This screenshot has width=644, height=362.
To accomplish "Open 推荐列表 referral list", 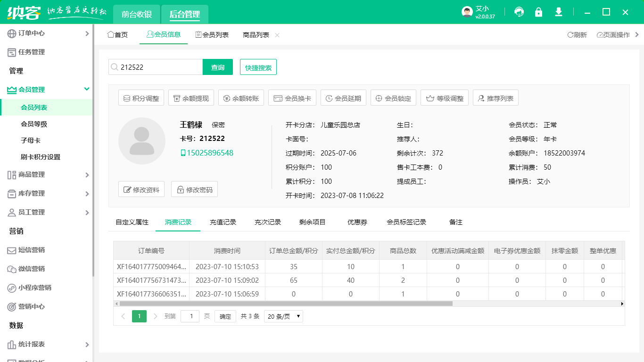I will coord(495,98).
